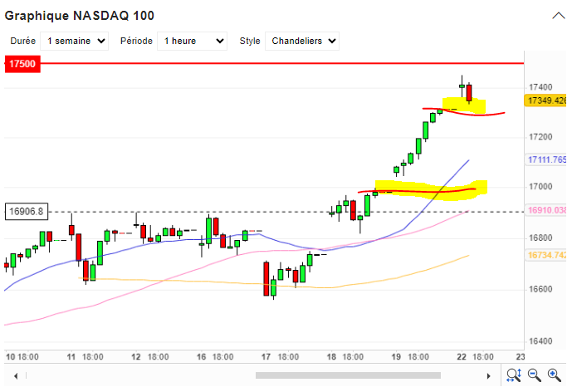The height and width of the screenshot is (392, 572).
Task: Click the 16400 price axis label
Action: pos(540,341)
